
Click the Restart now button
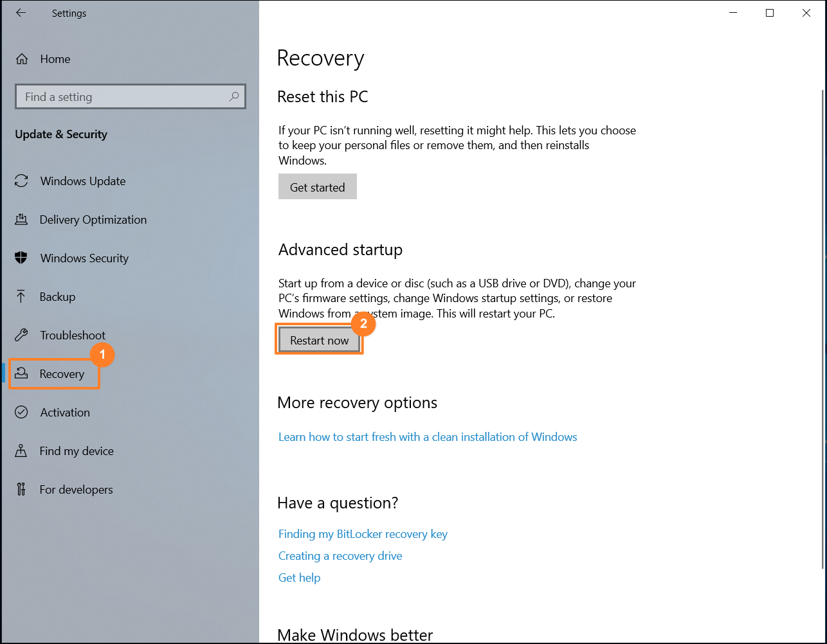coord(320,340)
